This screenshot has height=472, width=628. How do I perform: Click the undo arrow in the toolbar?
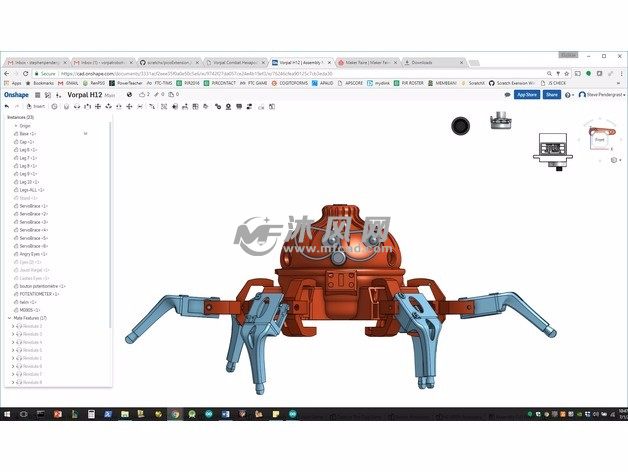click(7, 105)
